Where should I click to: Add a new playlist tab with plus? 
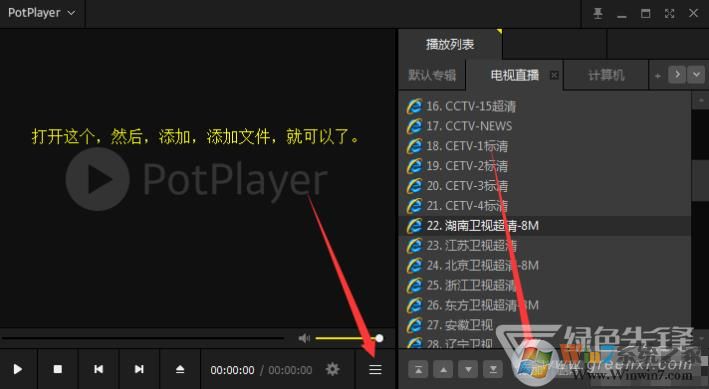(x=658, y=76)
